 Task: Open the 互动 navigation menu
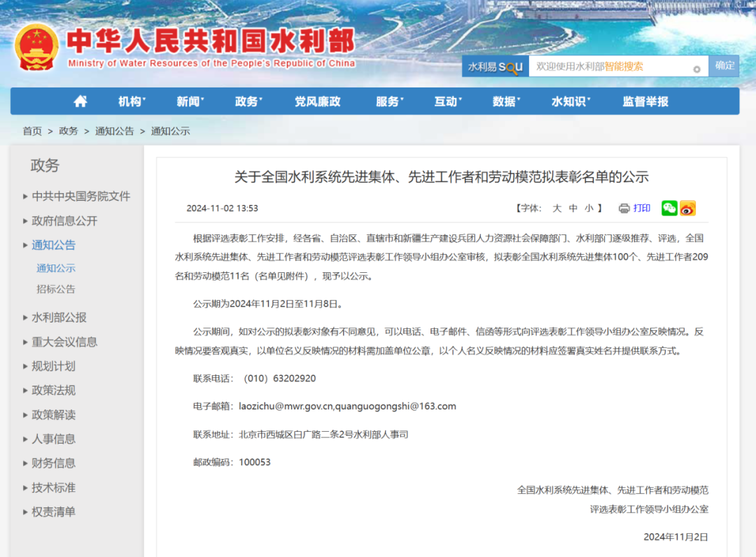pyautogui.click(x=448, y=101)
